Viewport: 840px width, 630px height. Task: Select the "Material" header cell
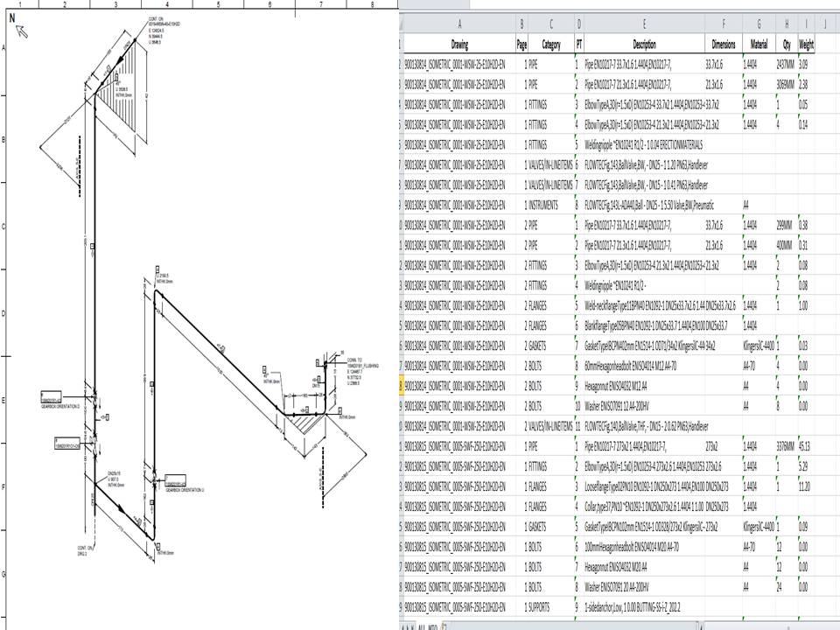click(759, 45)
